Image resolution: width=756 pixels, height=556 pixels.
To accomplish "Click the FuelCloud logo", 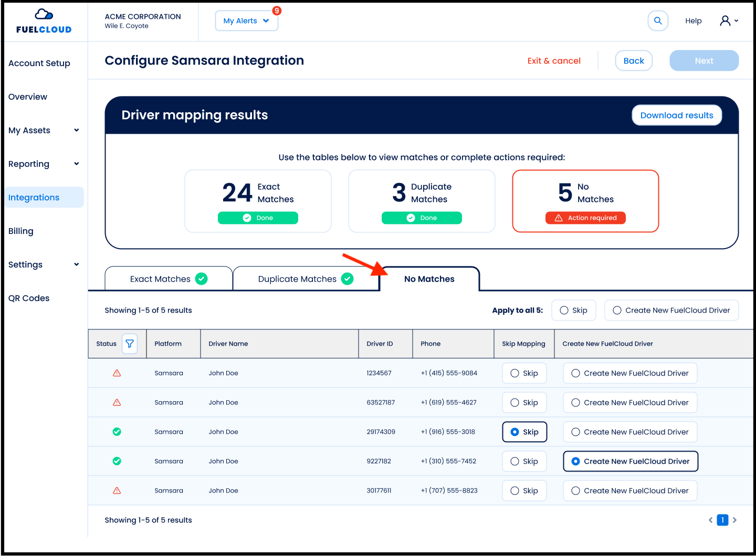I will pyautogui.click(x=43, y=21).
